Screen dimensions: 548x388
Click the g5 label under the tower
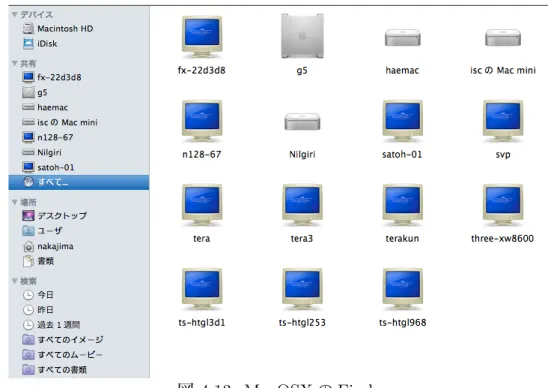point(302,71)
